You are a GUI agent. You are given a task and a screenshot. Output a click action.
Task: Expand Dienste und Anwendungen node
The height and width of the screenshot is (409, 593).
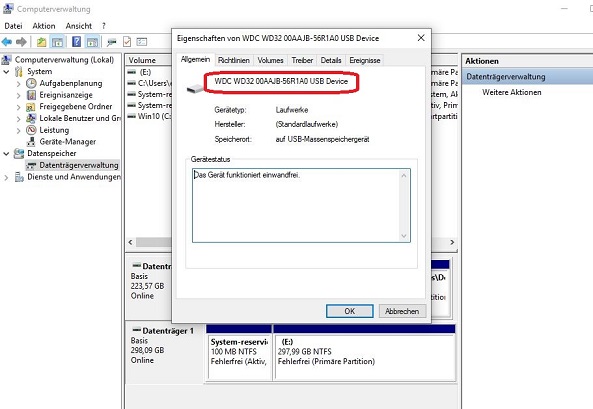(x=6, y=177)
